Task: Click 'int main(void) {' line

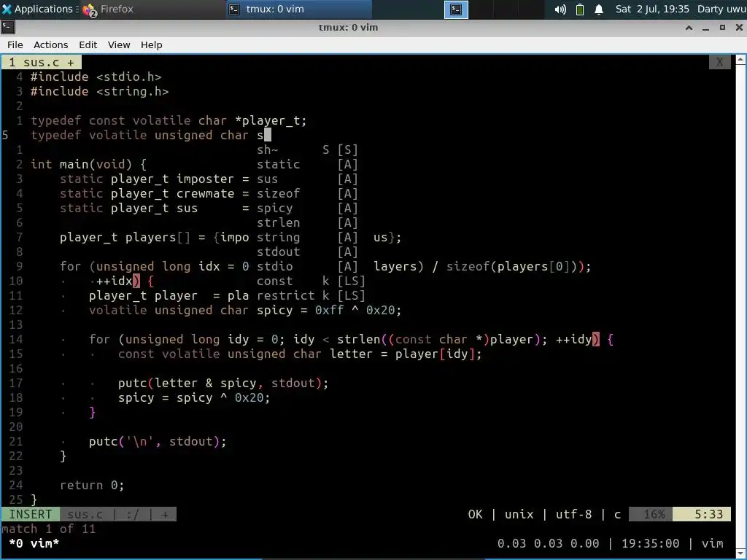Action: pyautogui.click(x=88, y=164)
